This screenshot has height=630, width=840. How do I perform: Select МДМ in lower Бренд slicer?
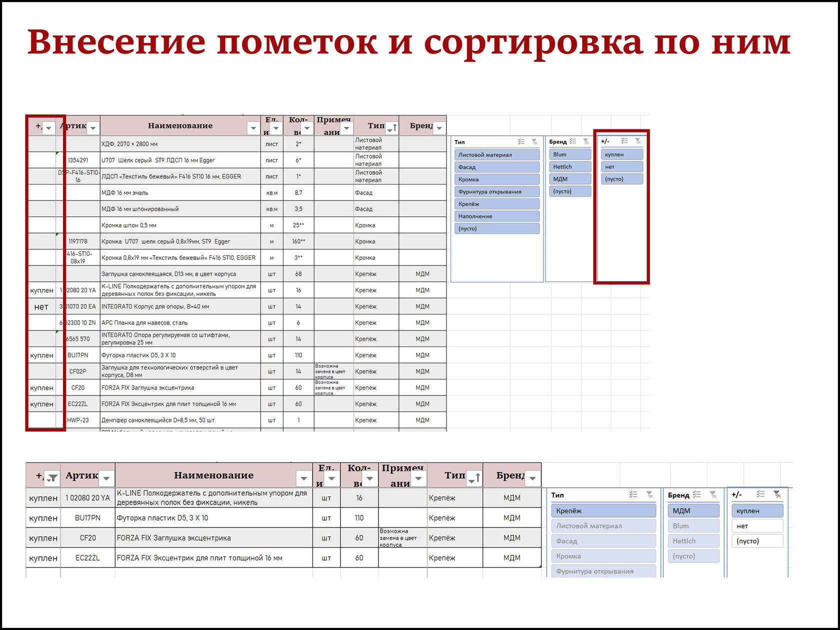tap(693, 510)
